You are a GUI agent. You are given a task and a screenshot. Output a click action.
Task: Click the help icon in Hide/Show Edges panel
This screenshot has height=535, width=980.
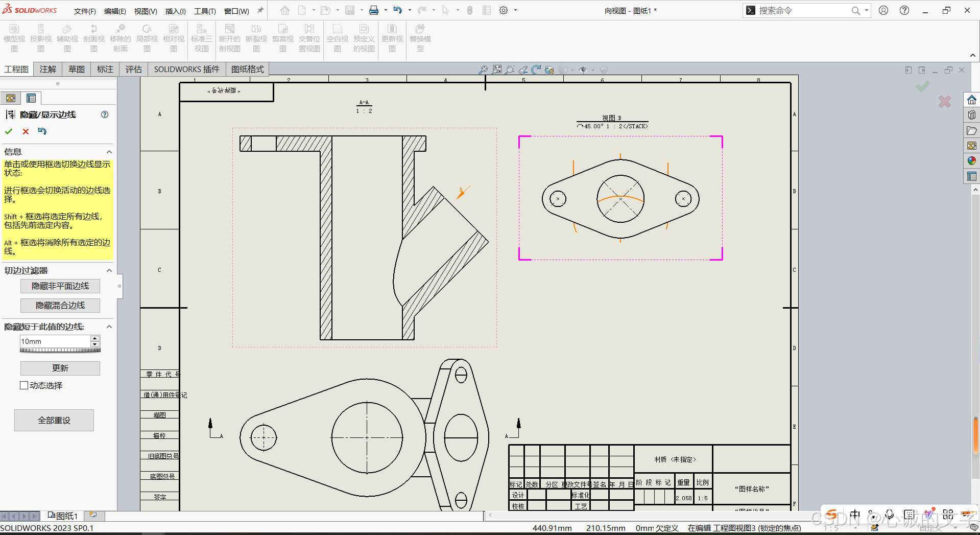(105, 114)
